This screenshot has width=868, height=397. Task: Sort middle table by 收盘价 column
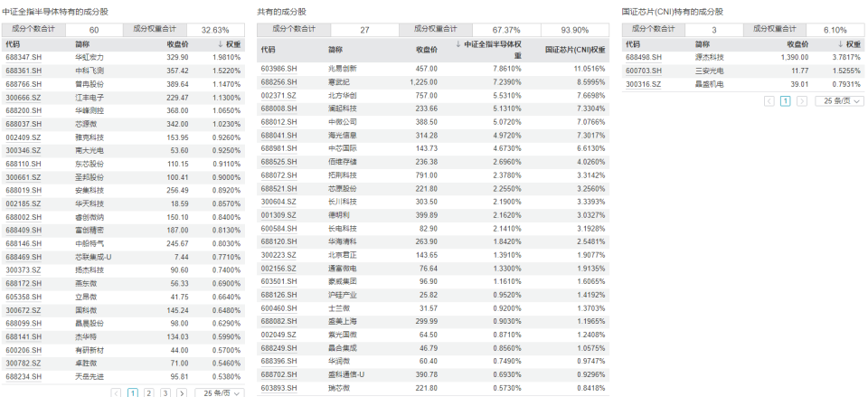point(427,50)
